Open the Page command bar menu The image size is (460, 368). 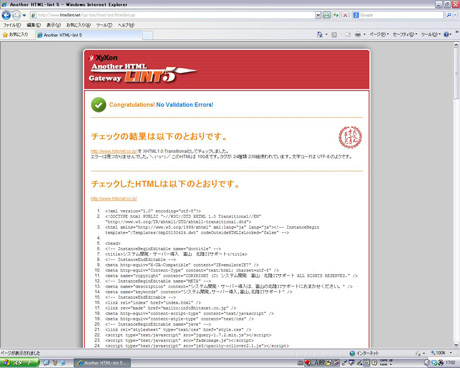click(x=379, y=34)
